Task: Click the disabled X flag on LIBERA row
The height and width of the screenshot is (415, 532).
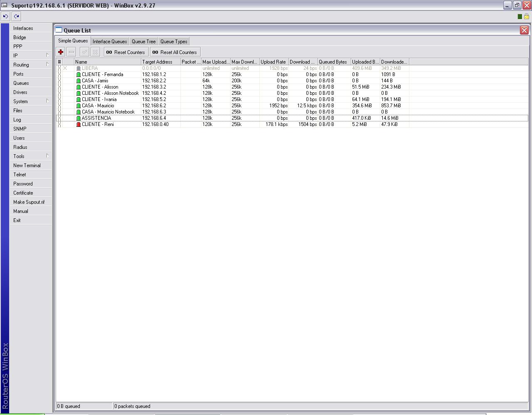Action: click(x=65, y=68)
